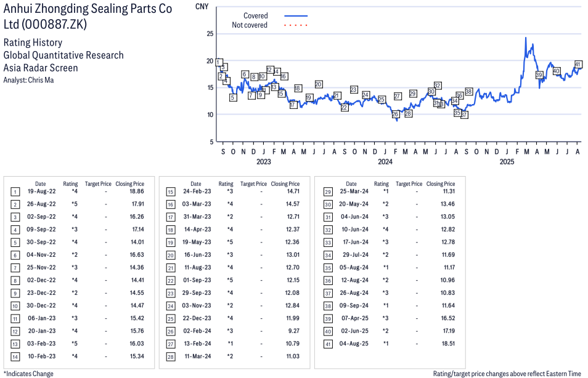Click the 16.63 closing price
This screenshot has width=588, height=378.
[x=137, y=255]
